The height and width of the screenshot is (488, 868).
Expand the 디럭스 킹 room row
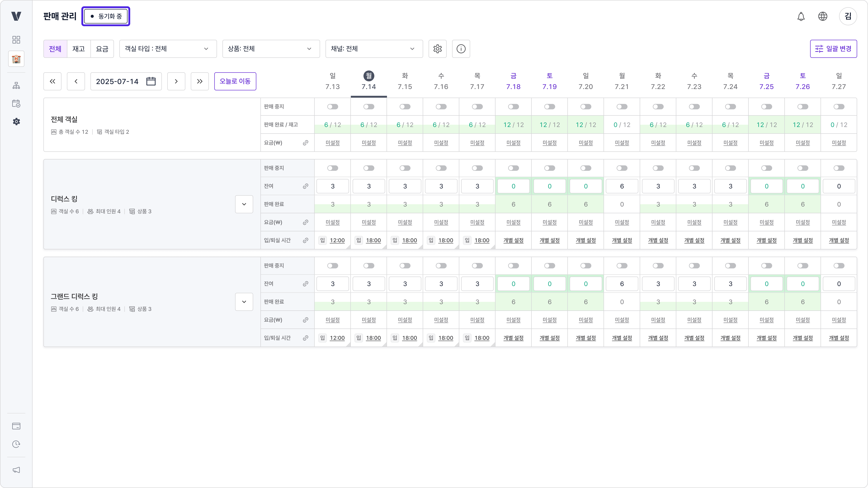[244, 204]
